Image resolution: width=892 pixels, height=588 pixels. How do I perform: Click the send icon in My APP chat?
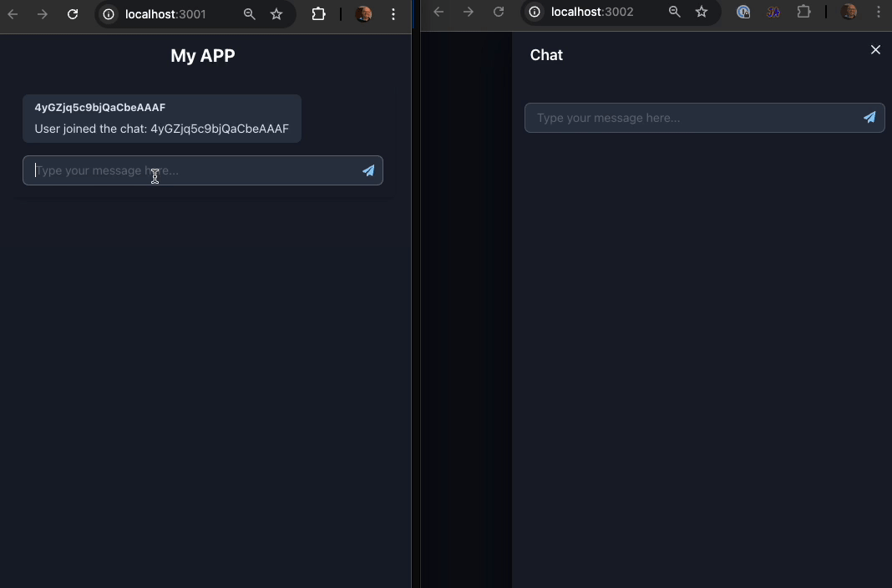[368, 170]
